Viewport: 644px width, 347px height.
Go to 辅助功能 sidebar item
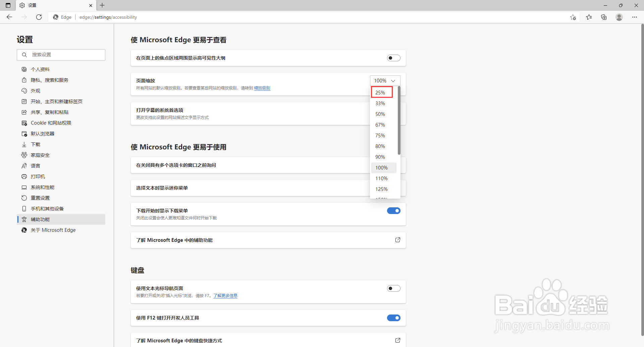click(x=61, y=219)
